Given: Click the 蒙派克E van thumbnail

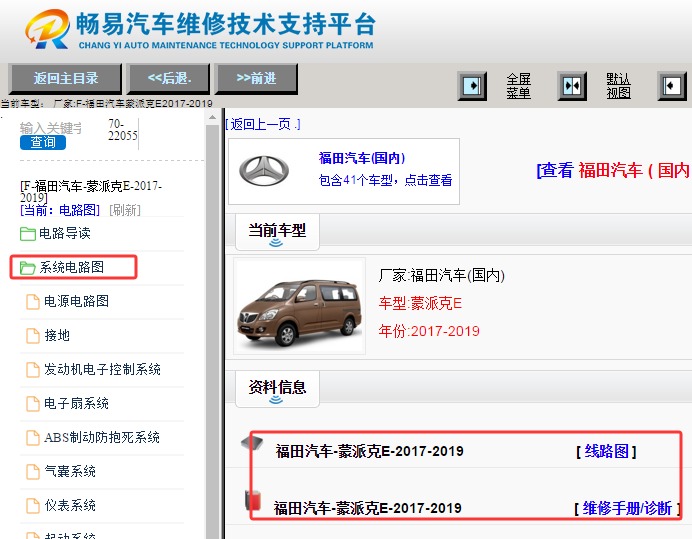Looking at the screenshot, I should 300,306.
